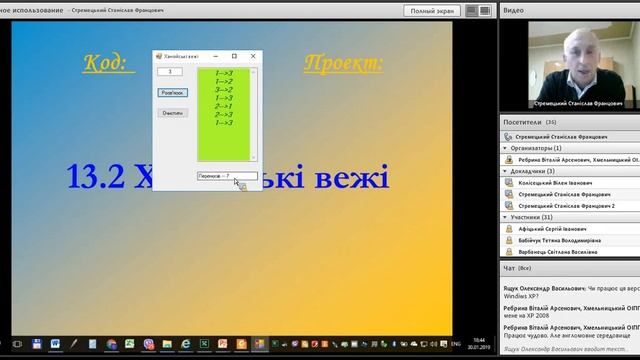Screen dimensions: 640x360
Task: Select attendee name Афіцький Сергій Іванович
Action: [x=552, y=229]
